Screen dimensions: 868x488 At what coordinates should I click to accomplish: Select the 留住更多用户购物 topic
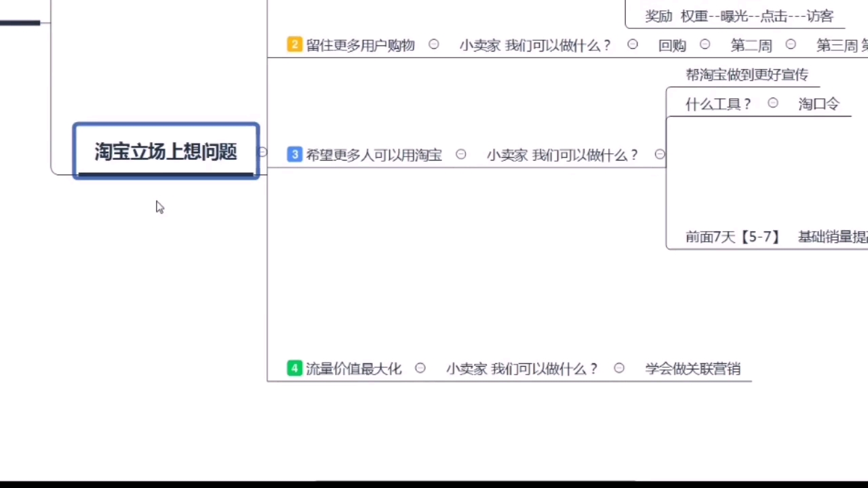[x=360, y=45]
